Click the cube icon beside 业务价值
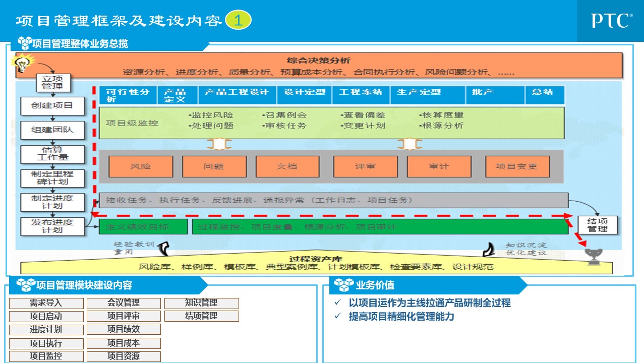Viewport: 644px width, 363px height. (345, 285)
